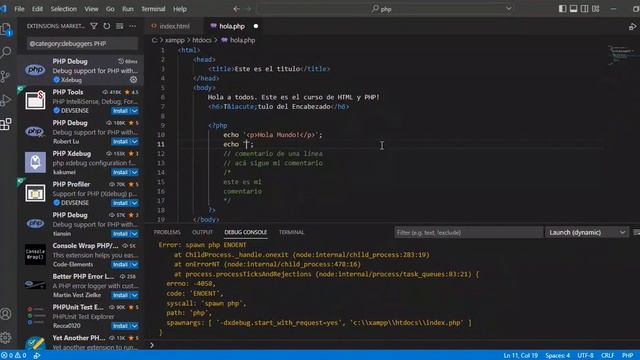Click the php command center search box
Viewport: 640px width, 360px height.
381,9
